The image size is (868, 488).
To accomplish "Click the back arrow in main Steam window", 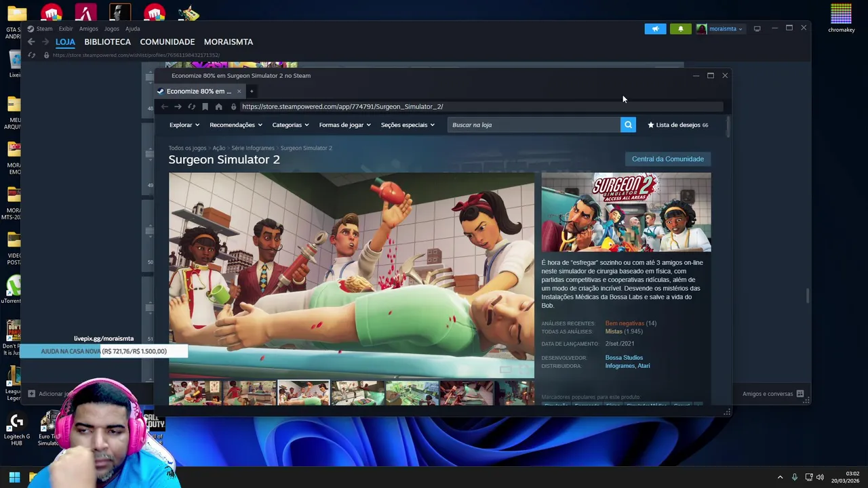I will pos(31,41).
